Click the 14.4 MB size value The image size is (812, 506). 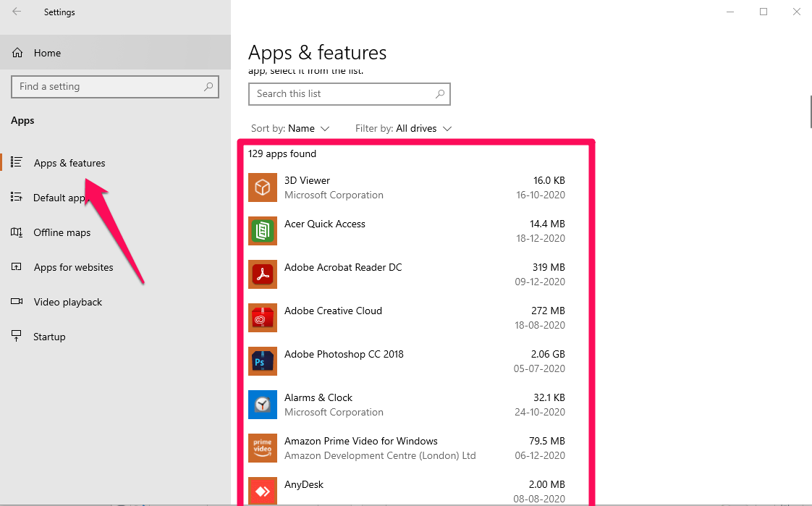(x=547, y=224)
